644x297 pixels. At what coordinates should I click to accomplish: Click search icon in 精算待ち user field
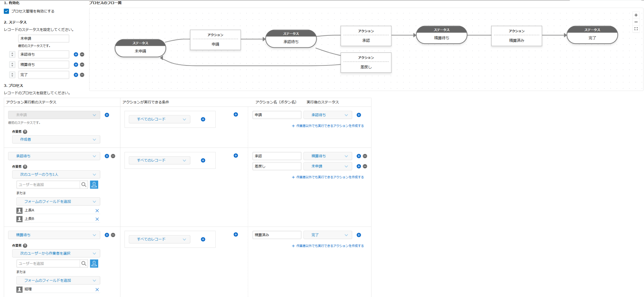pos(84,264)
